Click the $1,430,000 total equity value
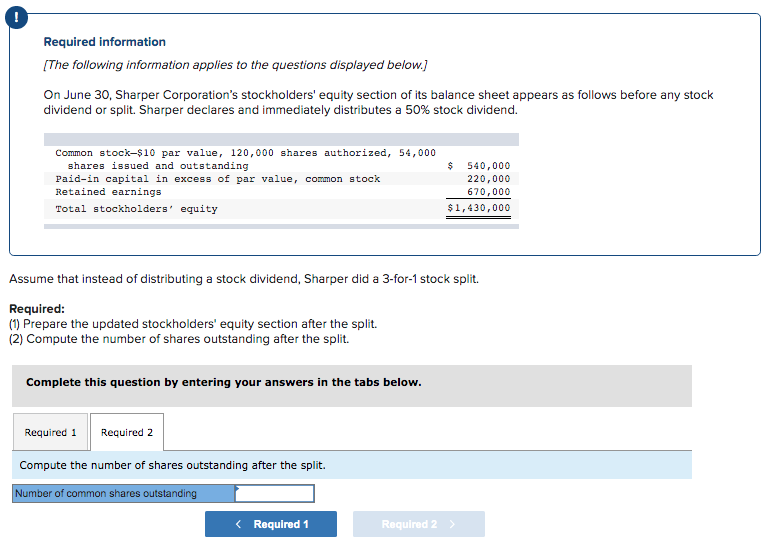This screenshot has width=768, height=545. 479,208
